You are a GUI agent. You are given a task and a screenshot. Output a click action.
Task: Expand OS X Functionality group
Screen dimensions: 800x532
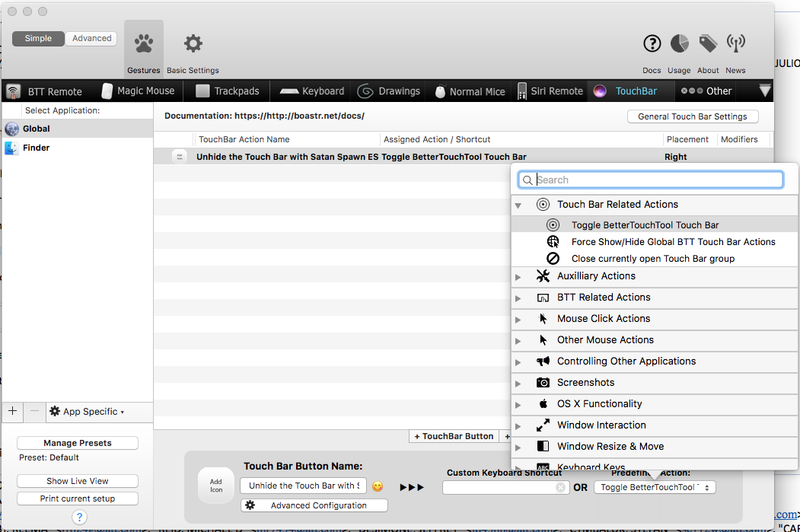coord(518,405)
